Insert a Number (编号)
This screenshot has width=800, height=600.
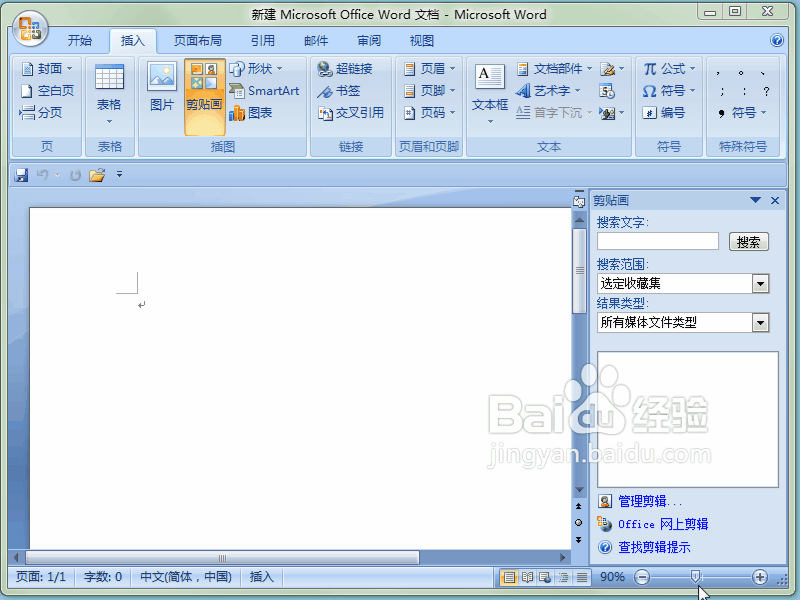663,113
